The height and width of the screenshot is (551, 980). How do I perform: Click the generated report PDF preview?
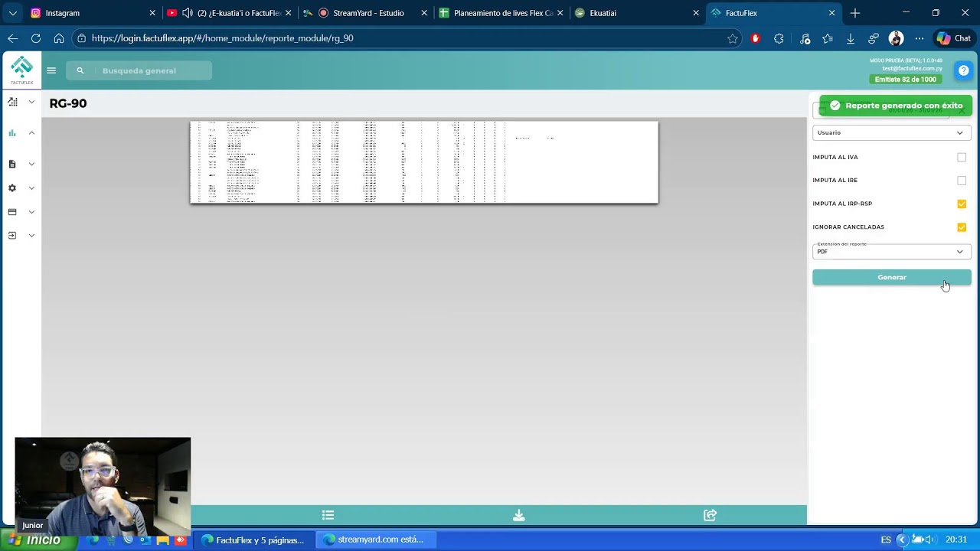point(424,162)
